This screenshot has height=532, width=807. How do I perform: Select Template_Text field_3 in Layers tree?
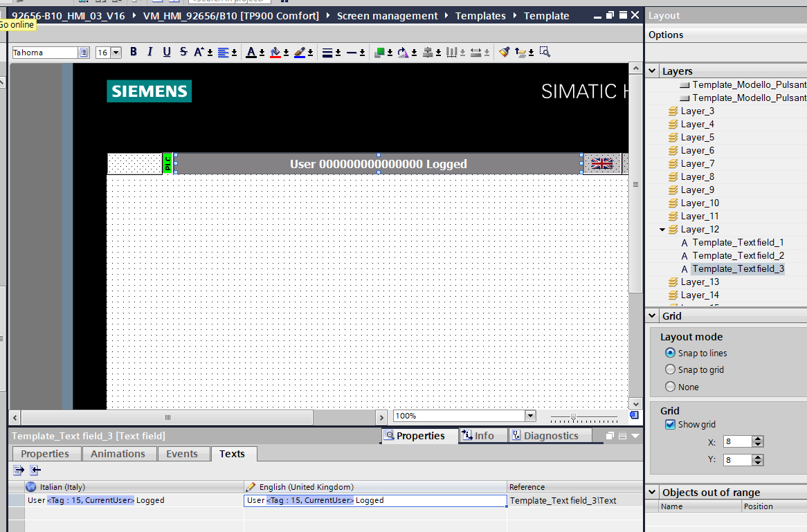[x=738, y=268]
